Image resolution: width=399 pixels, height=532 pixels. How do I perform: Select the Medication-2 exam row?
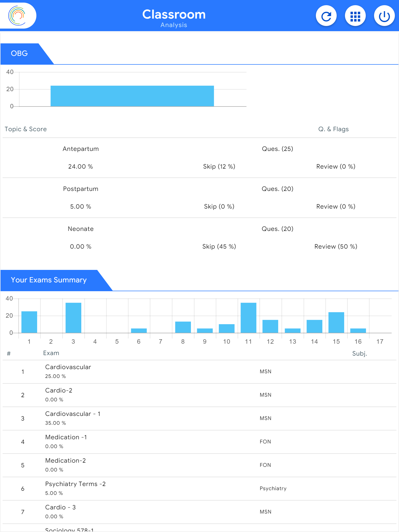[x=65, y=461]
